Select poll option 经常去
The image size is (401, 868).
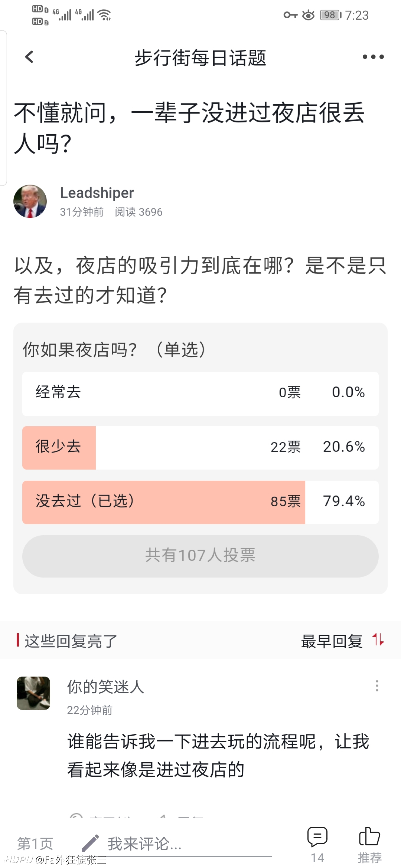click(200, 393)
